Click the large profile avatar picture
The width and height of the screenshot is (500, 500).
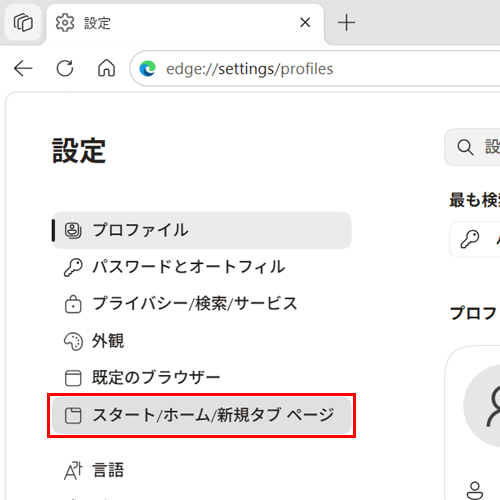(482, 406)
